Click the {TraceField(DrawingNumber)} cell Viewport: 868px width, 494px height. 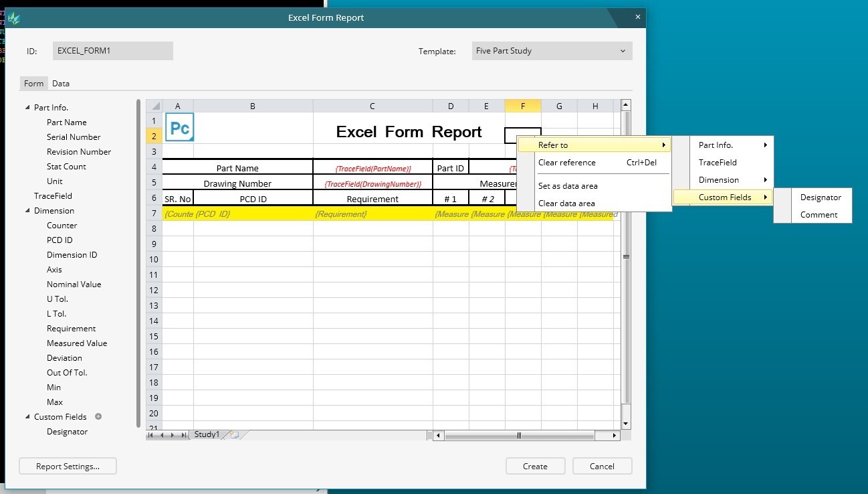(x=372, y=183)
